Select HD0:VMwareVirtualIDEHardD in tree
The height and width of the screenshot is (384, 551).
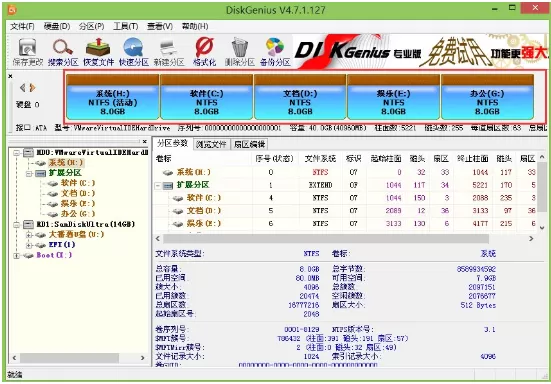pyautogui.click(x=92, y=152)
